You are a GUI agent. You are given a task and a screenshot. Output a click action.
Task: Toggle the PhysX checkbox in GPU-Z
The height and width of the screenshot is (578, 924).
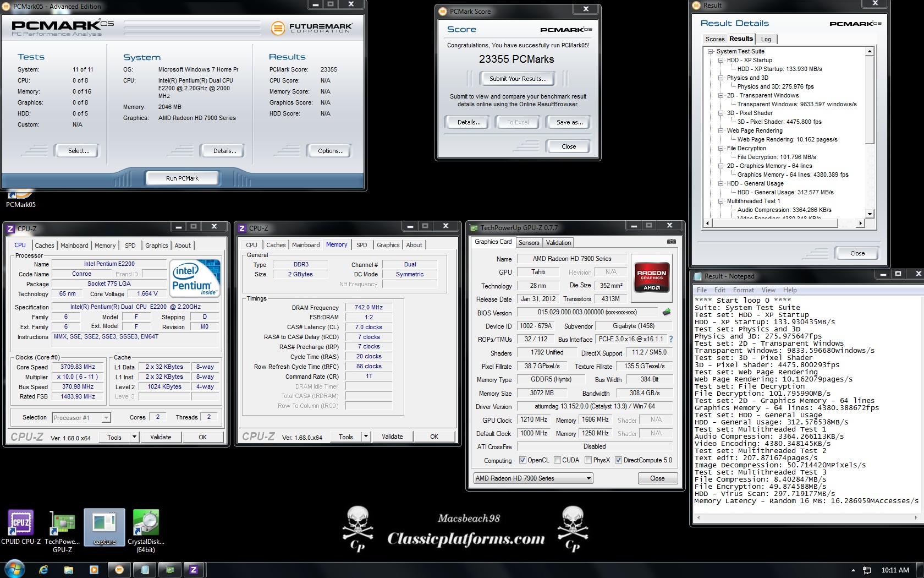coord(588,460)
